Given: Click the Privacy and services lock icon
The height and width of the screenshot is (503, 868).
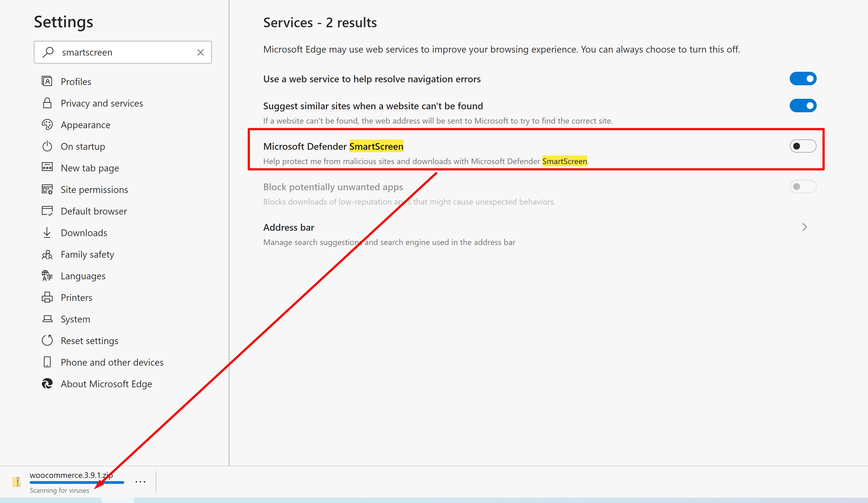Looking at the screenshot, I should coord(47,103).
